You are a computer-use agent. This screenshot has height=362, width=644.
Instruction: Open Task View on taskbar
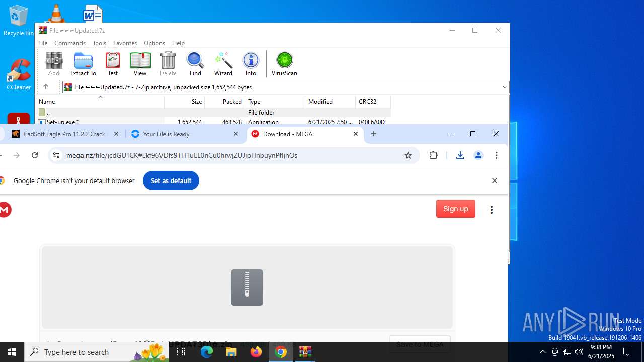pyautogui.click(x=181, y=352)
